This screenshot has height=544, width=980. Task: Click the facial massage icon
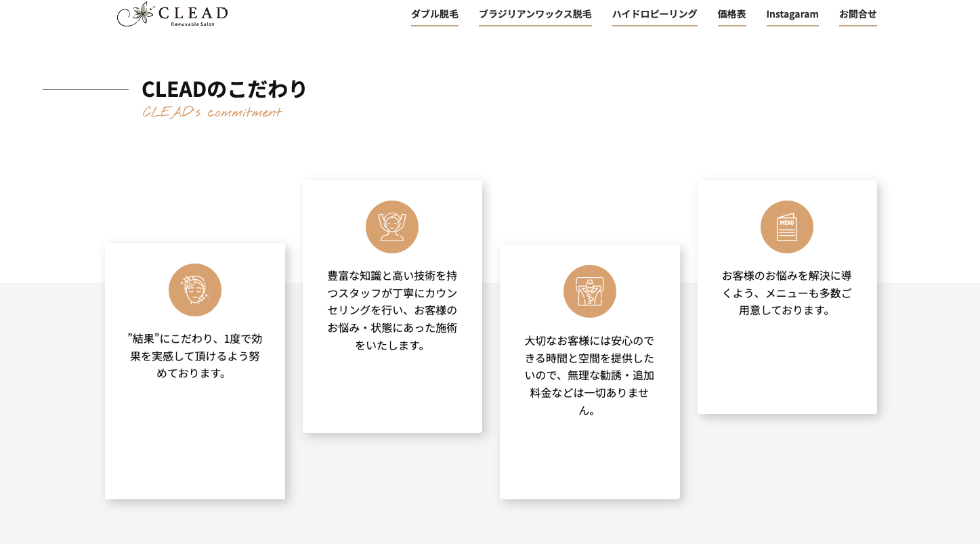(x=392, y=227)
